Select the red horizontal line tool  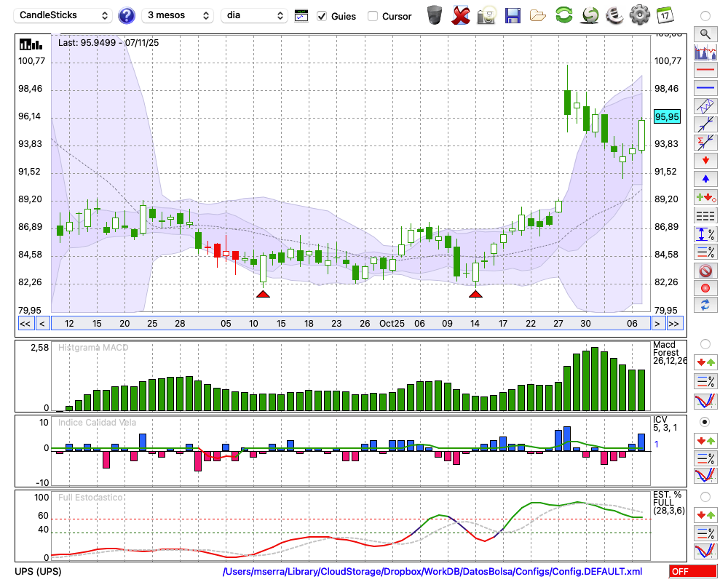(705, 71)
